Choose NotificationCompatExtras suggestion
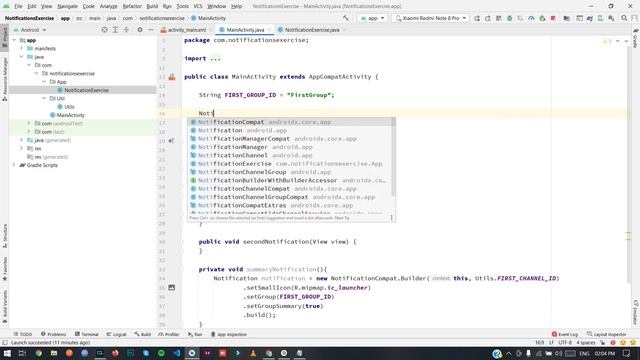 289,205
